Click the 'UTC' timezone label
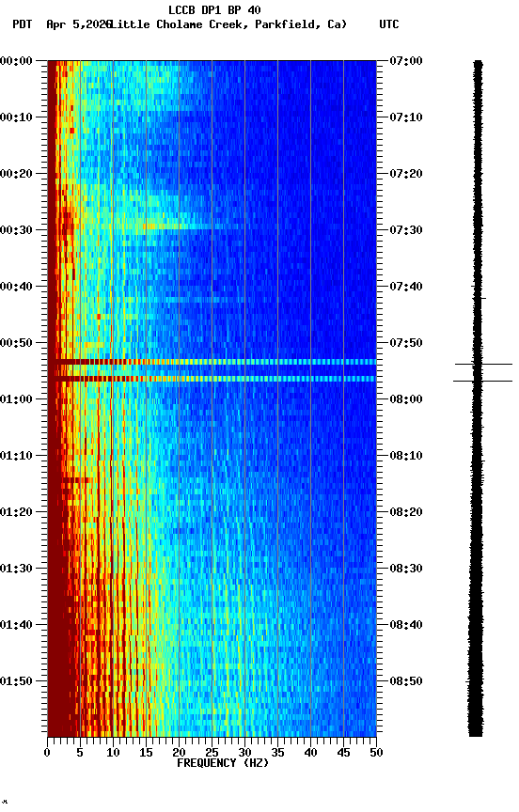Image resolution: width=519 pixels, height=812 pixels. pos(389,24)
